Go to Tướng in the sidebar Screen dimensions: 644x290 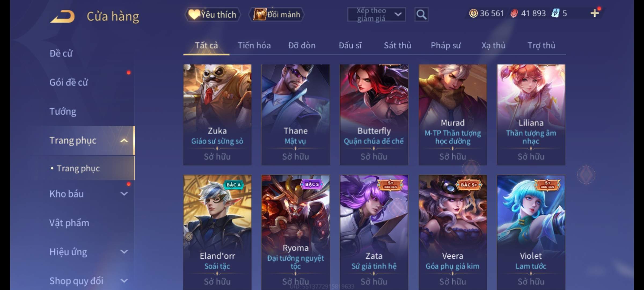(63, 111)
